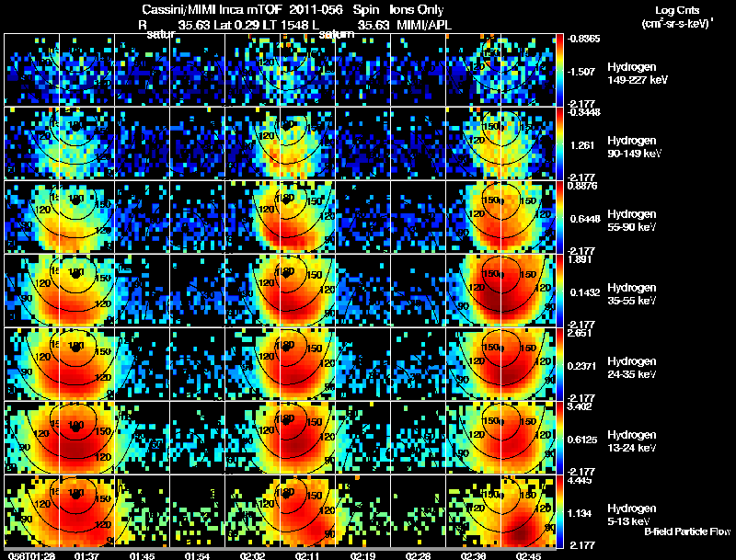
Task: Open the 13-24 keV image panel at 02:28
Action: (418, 438)
